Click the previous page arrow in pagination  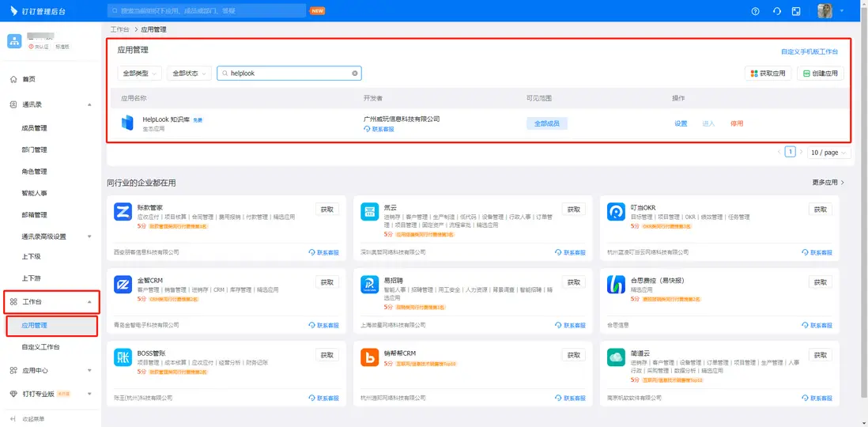click(779, 152)
